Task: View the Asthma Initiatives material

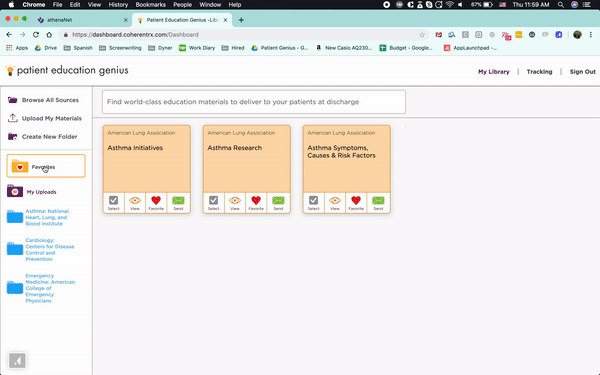Action: pos(135,203)
